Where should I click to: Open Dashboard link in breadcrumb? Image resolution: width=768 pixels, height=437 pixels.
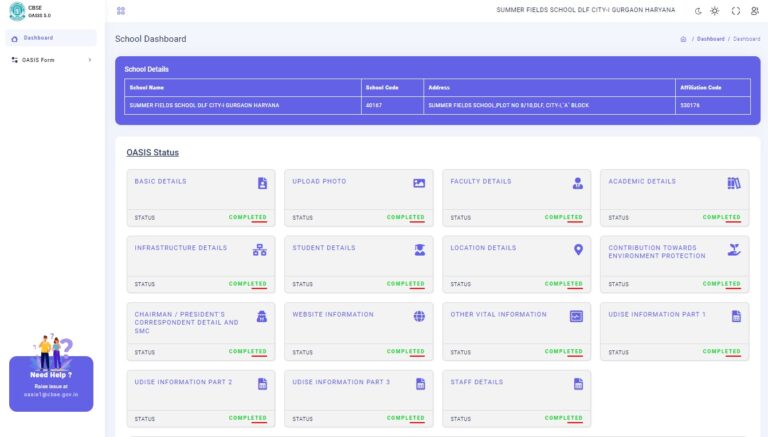(710, 39)
